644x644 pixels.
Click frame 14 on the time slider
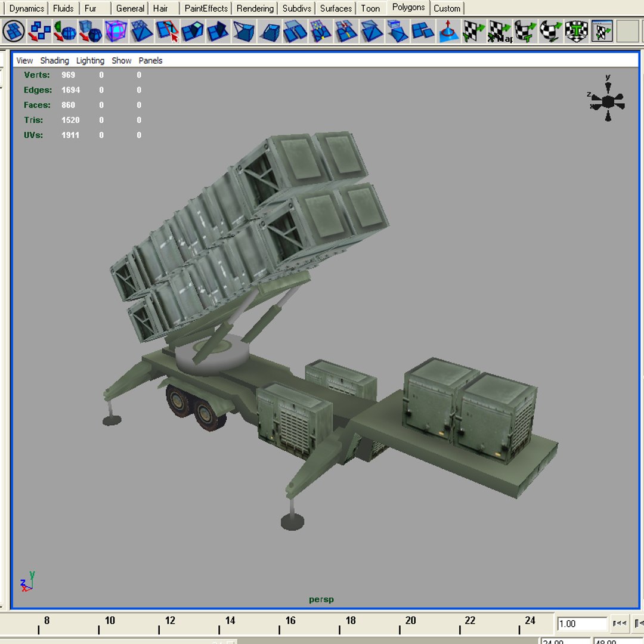click(230, 620)
